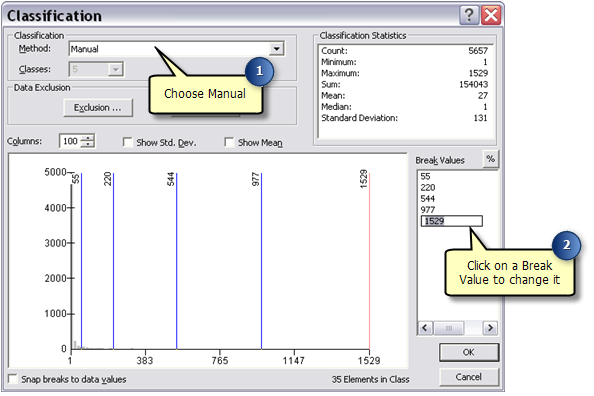
Task: Confirm with the OK button
Action: point(469,352)
